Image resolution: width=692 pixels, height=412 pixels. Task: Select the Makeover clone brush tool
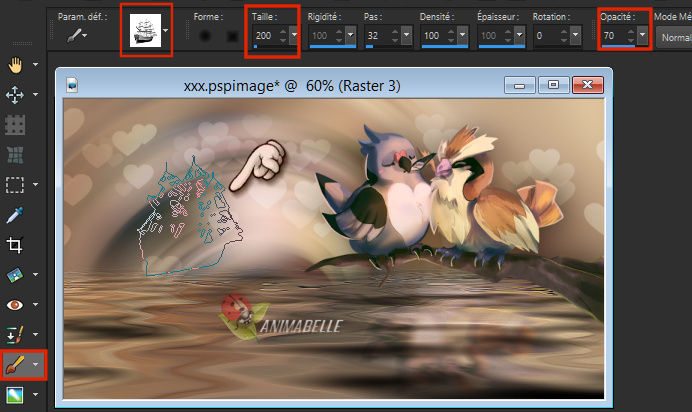coord(15,335)
